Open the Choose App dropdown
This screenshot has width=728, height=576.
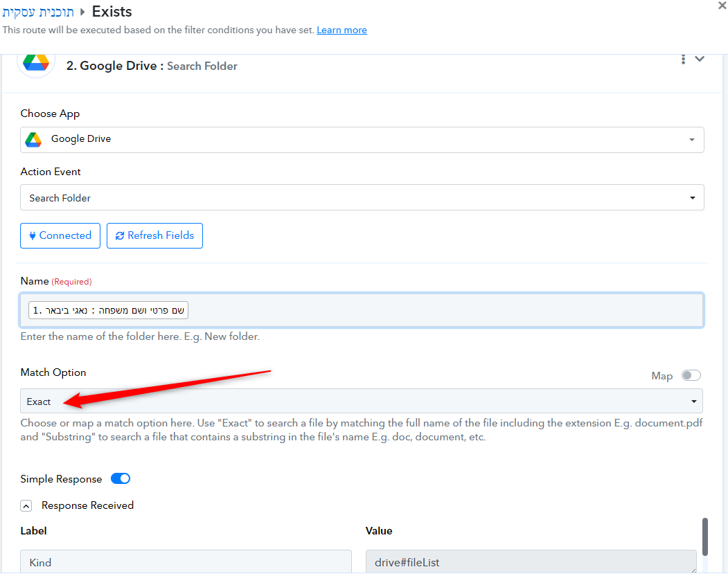pyautogui.click(x=362, y=139)
